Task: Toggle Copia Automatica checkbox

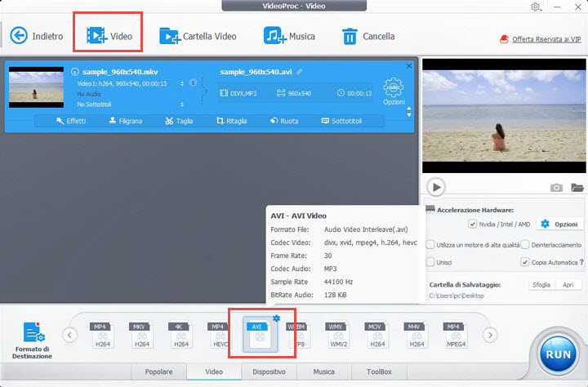Action: tap(525, 262)
